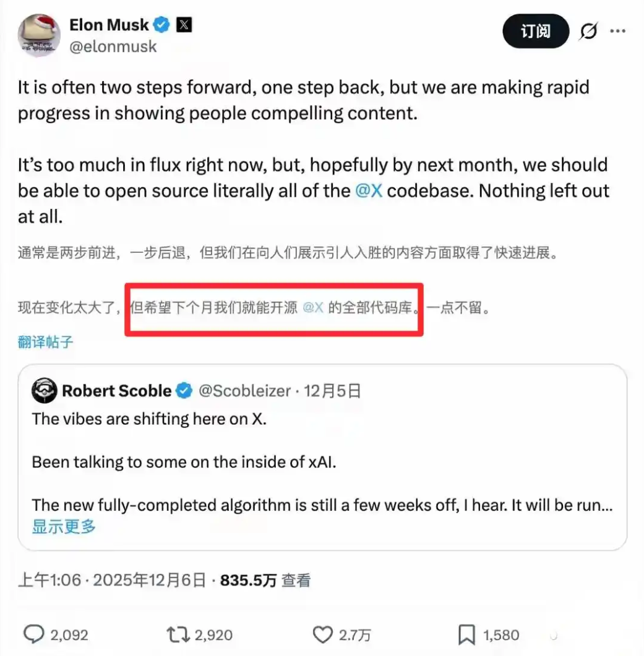Click the 翻译帖子 translate post link
Image resolution: width=644 pixels, height=656 pixels.
(x=45, y=342)
